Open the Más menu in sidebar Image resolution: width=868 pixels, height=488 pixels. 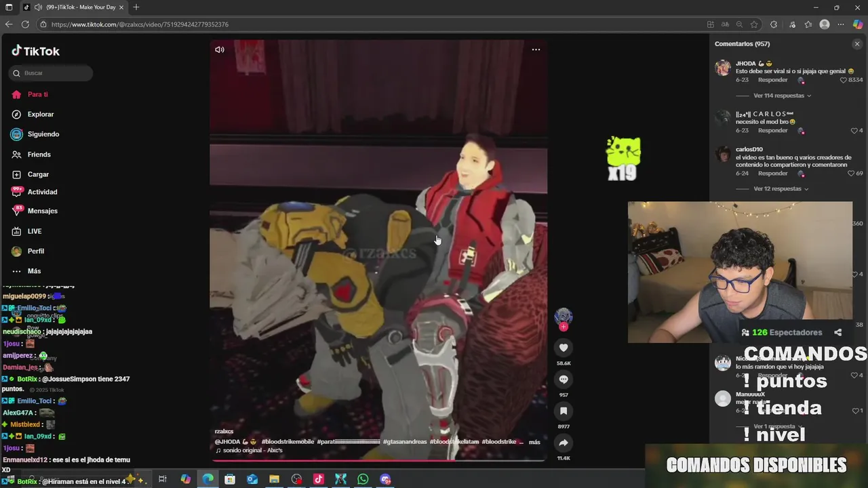(x=34, y=271)
